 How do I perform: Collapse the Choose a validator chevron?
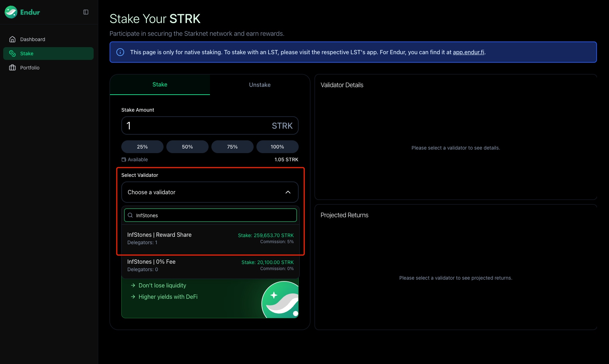click(x=288, y=192)
